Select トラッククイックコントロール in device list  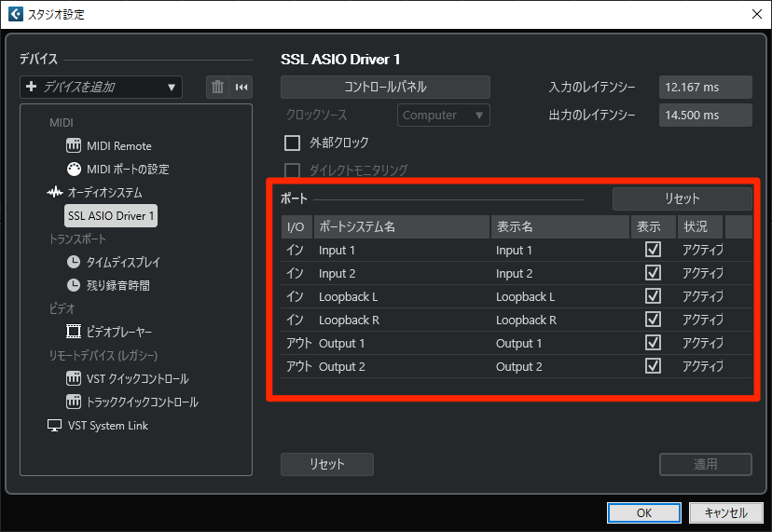point(143,402)
